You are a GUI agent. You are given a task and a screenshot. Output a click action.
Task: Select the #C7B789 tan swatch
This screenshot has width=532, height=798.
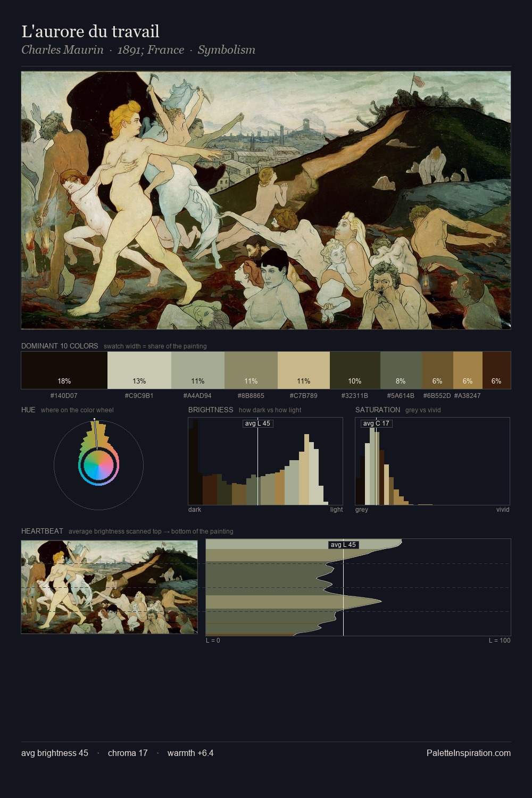pyautogui.click(x=304, y=370)
